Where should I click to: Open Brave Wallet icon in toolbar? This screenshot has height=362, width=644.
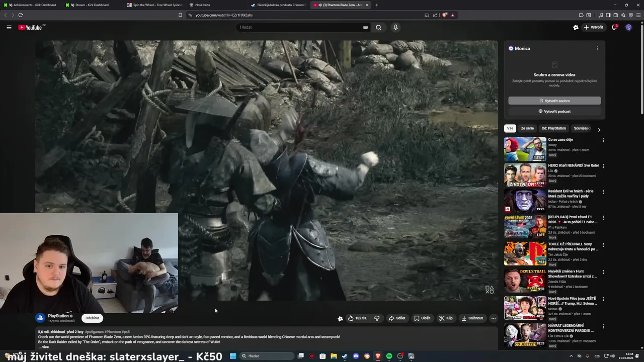[x=615, y=15]
